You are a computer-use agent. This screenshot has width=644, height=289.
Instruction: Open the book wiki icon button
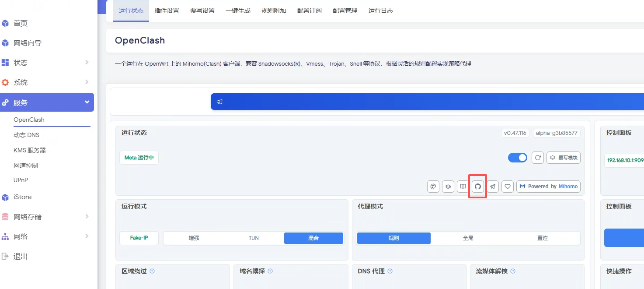tap(463, 187)
